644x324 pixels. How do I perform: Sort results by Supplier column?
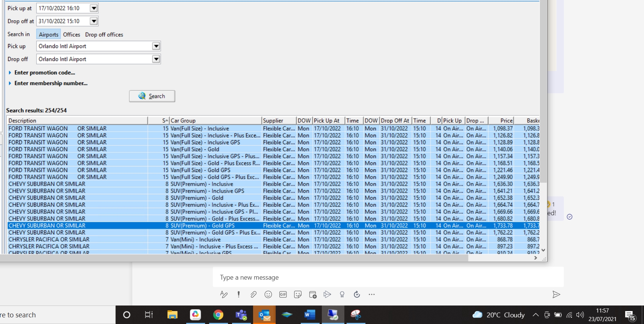click(279, 121)
